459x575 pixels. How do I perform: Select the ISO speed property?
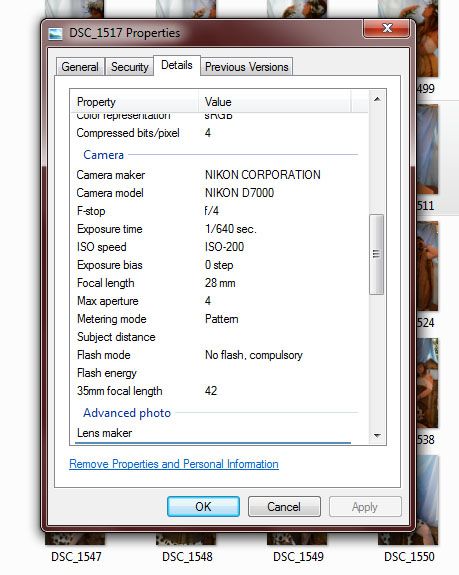coord(102,247)
